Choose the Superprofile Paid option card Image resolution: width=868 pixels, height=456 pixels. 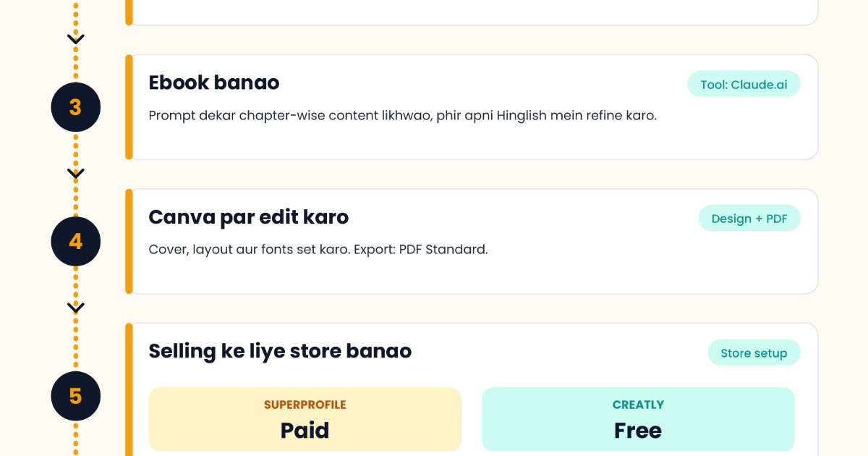click(x=305, y=419)
